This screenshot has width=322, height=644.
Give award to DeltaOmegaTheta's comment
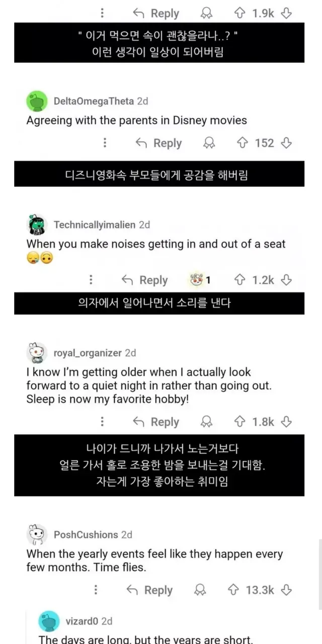pos(208,143)
